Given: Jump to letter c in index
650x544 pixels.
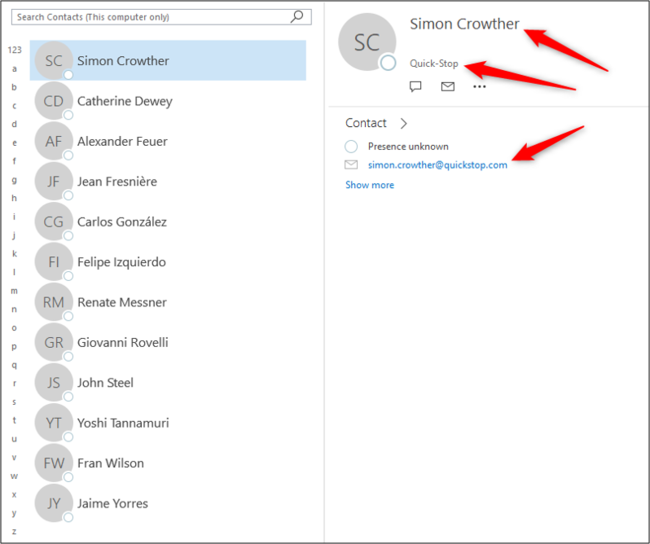Looking at the screenshot, I should click(x=15, y=106).
